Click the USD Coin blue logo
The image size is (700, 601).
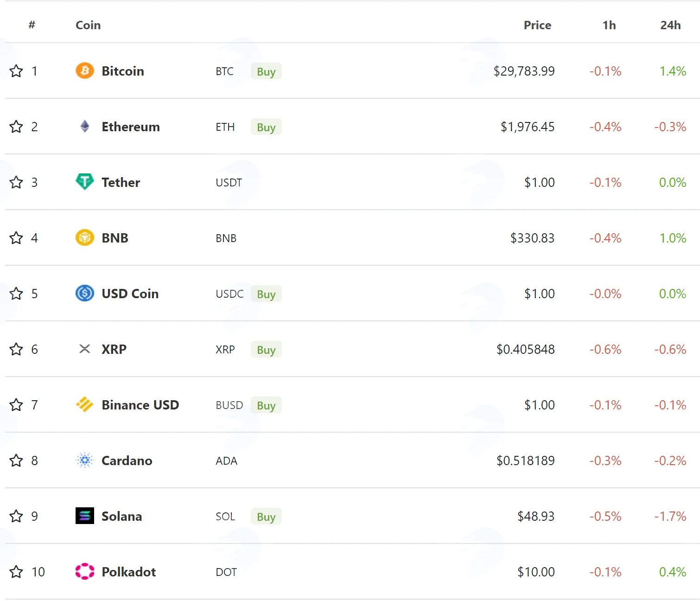[x=85, y=293]
